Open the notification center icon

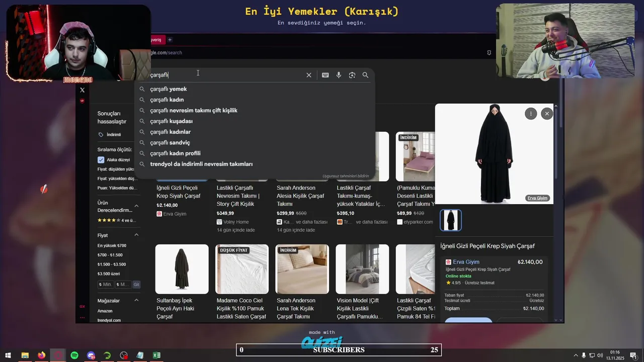(633, 355)
